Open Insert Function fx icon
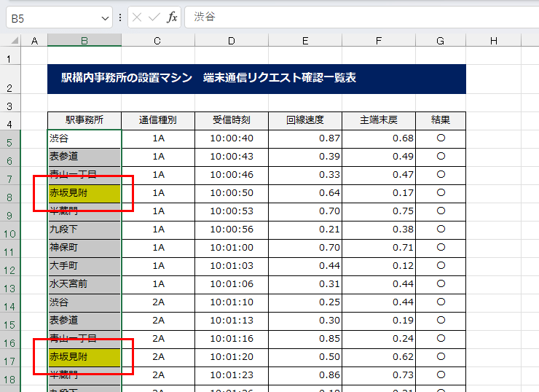The width and height of the screenshot is (539, 392). coord(172,17)
